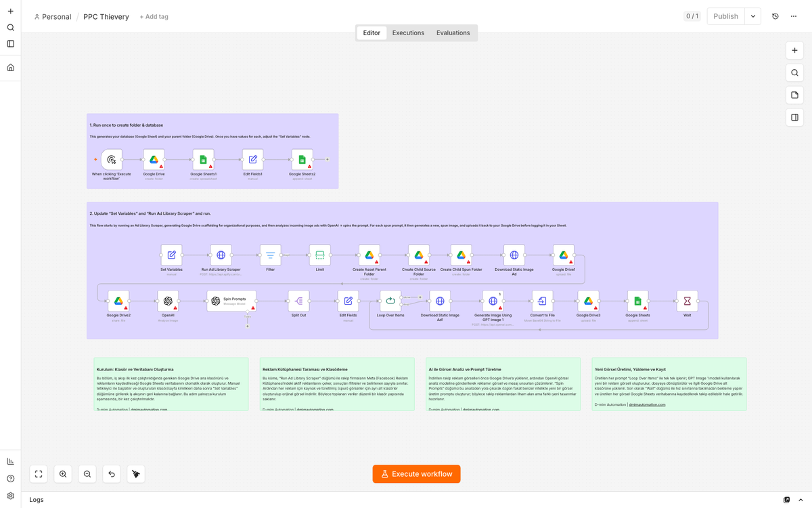Screen dimensions: 812x508
Task: Open settings gear in left sidebar
Action: tap(10, 496)
